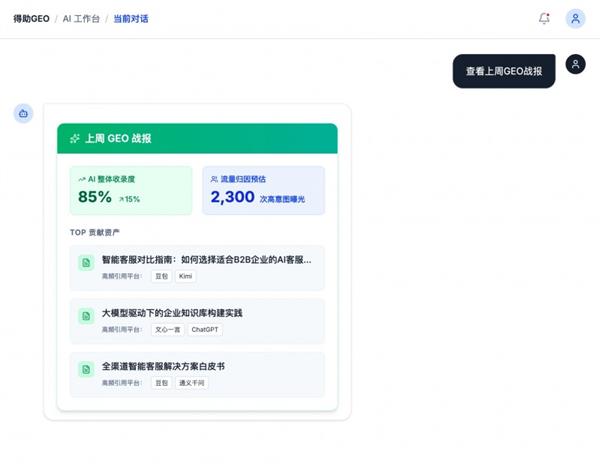
Task: Select 当前对话 breadcrumb item
Action: tap(130, 18)
